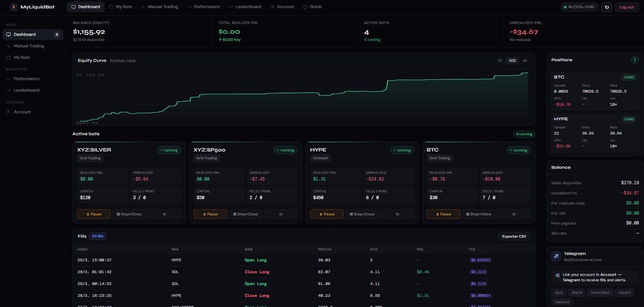
Task: Click the LONG badge on BTC position
Action: 629,77
